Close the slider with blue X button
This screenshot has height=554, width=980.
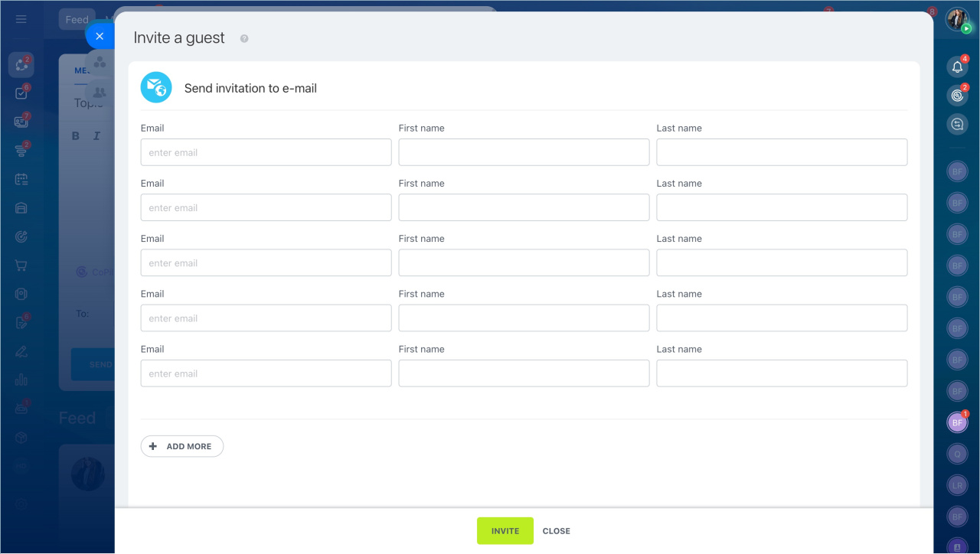click(100, 36)
